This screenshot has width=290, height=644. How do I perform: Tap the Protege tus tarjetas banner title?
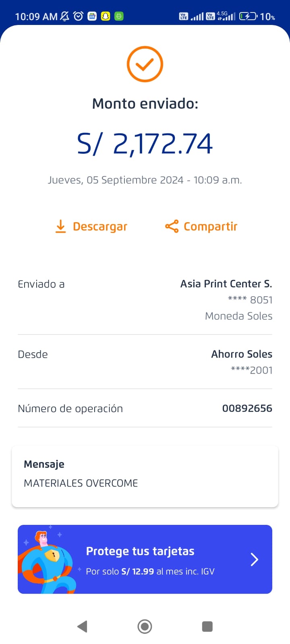coord(140,551)
